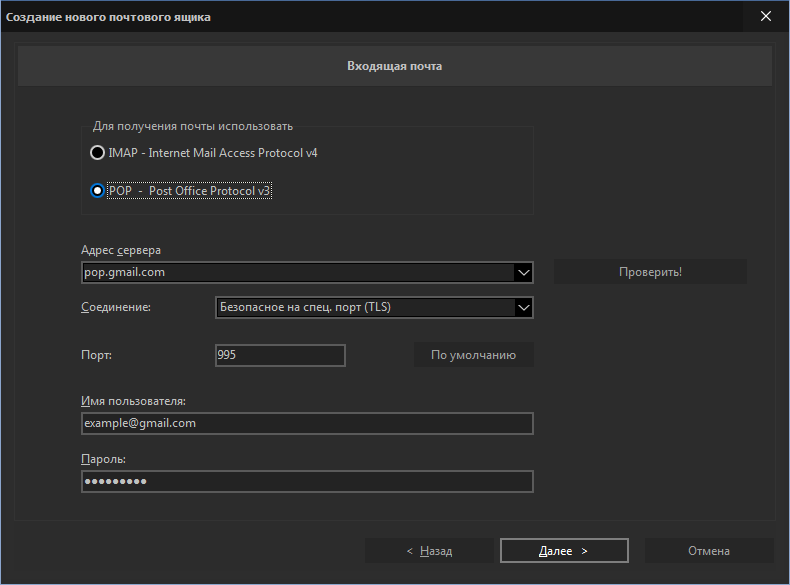Go back with the Назад button
The width and height of the screenshot is (790, 585).
point(429,551)
